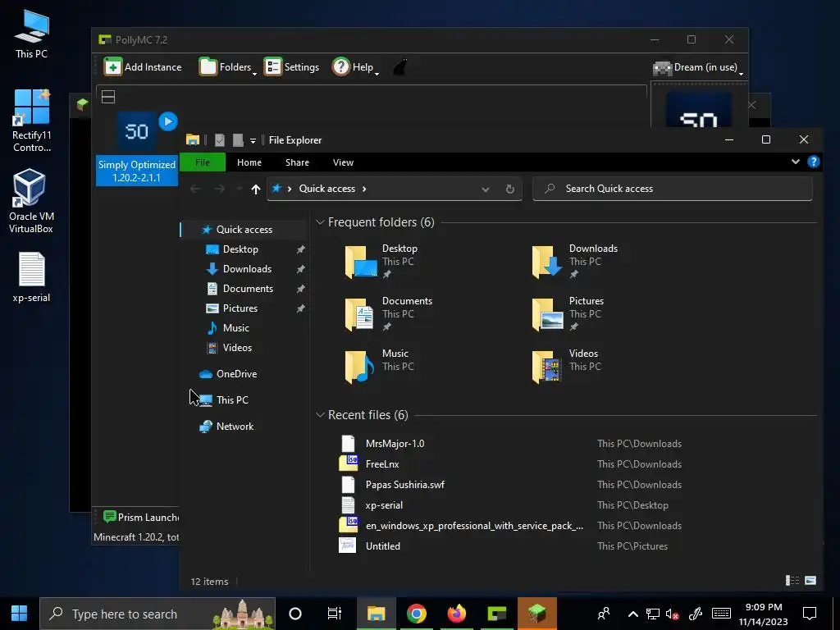Switch to Home ribbon tab
Screen dimensions: 840x630
(249, 162)
